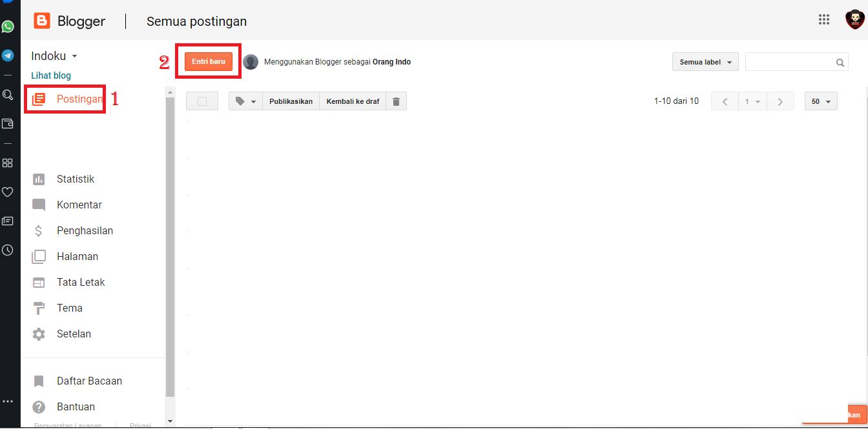Open the account profile avatar
868x431 pixels.
tap(855, 19)
